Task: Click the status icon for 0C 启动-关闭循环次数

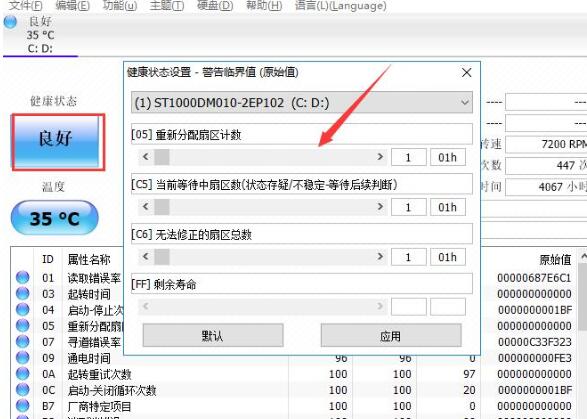Action: coord(22,390)
